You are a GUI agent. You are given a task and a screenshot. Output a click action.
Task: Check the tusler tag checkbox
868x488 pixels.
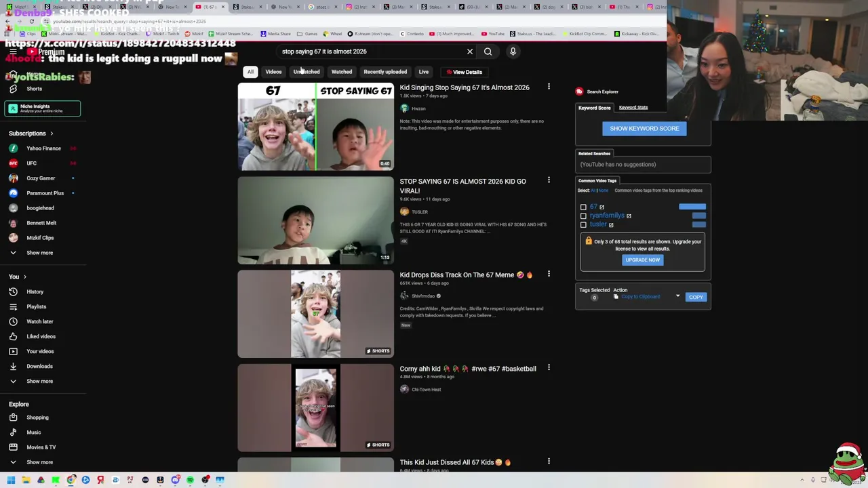(x=583, y=225)
